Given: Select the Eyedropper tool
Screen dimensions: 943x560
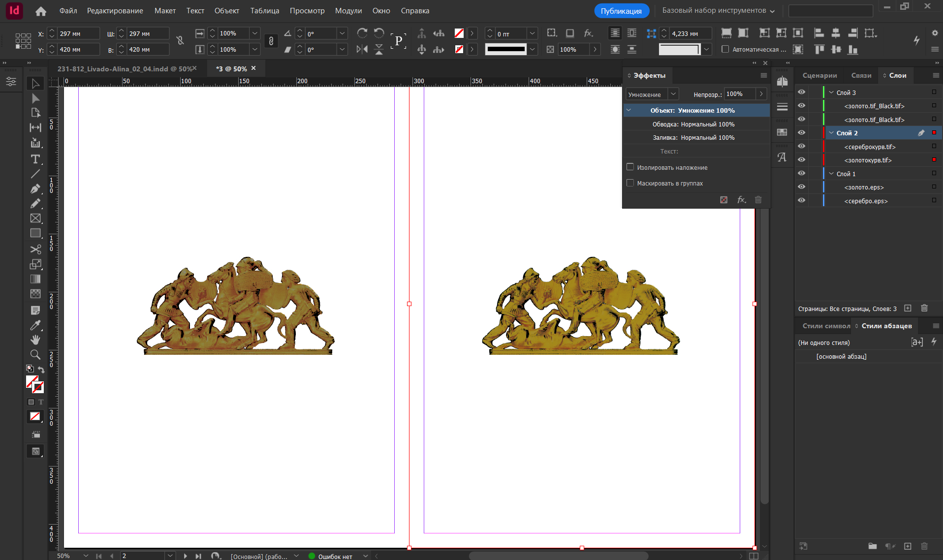Looking at the screenshot, I should (35, 325).
